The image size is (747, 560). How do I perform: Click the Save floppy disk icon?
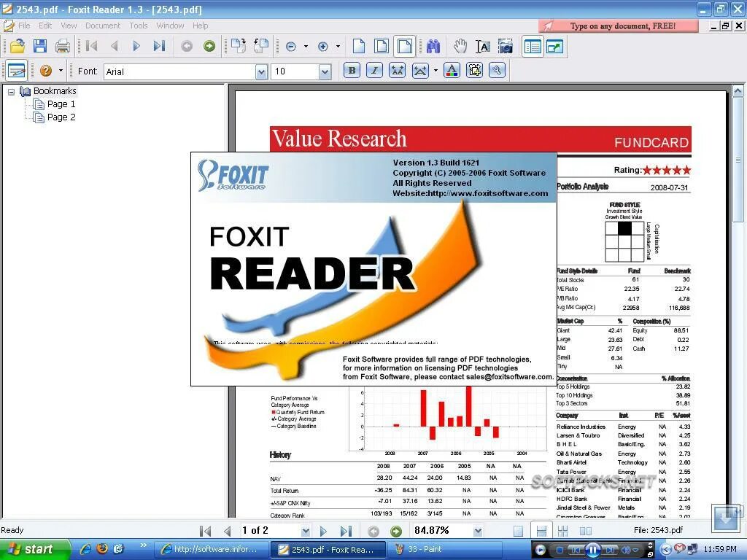(40, 46)
